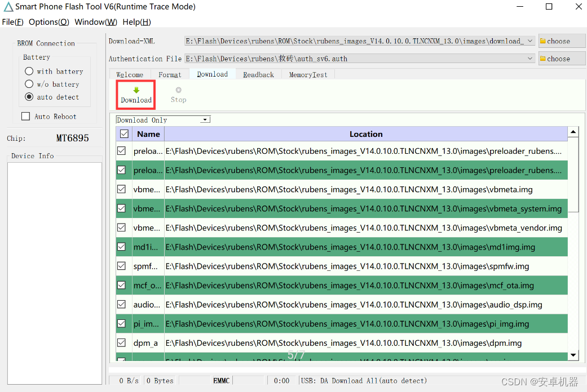Click the Smart Phone Flash Tool title icon
The height and width of the screenshot is (392, 587).
tap(8, 7)
